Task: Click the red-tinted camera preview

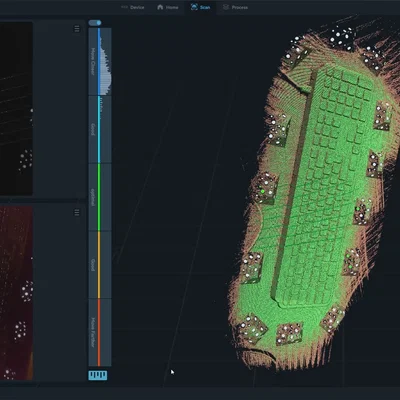Action: coord(16,293)
